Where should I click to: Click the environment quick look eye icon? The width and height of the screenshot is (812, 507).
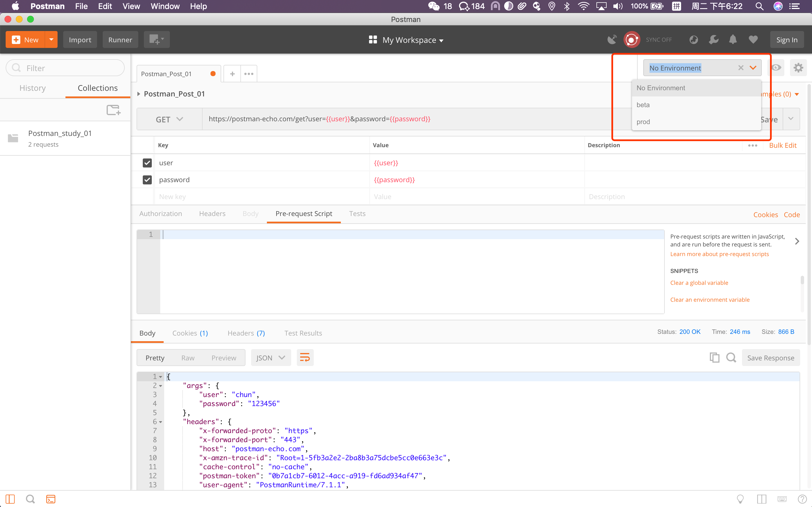pyautogui.click(x=776, y=68)
